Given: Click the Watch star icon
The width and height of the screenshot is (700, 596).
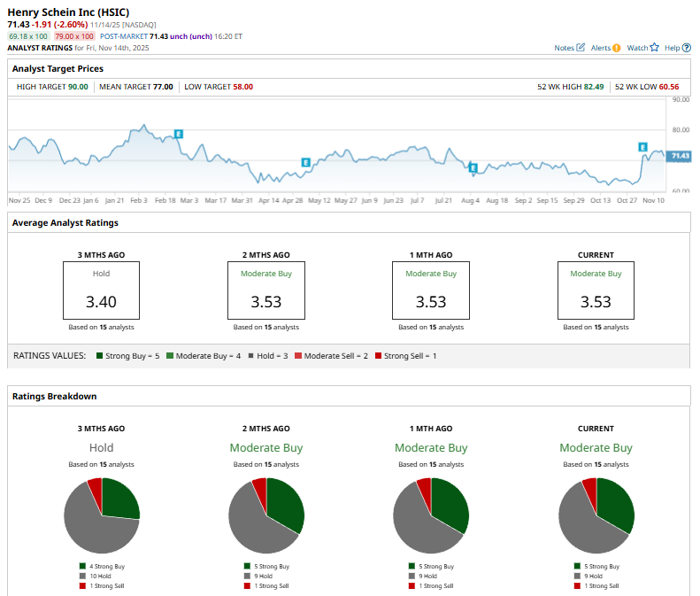Looking at the screenshot, I should [654, 48].
